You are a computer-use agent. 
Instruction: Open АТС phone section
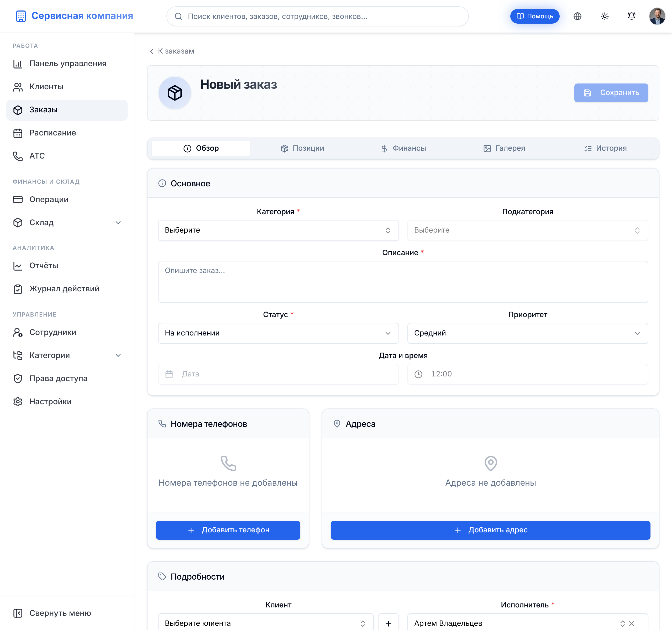pyautogui.click(x=67, y=156)
